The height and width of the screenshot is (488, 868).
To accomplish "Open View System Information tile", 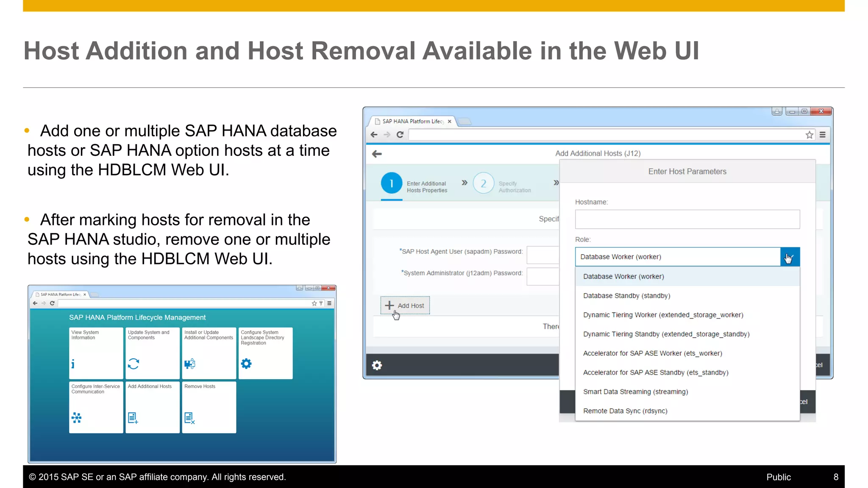I will pos(96,353).
